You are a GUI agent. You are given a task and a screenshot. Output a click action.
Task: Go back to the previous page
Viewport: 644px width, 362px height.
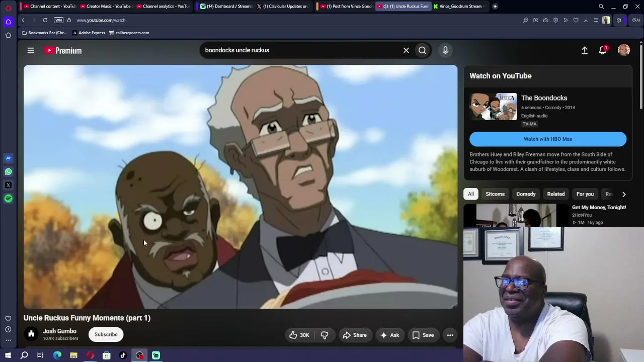[23, 20]
